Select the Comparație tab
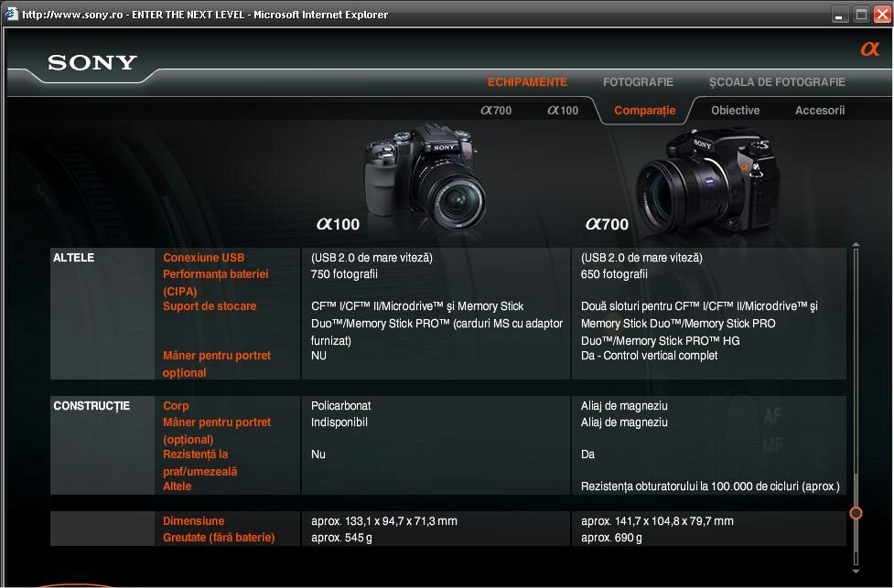The height and width of the screenshot is (588, 894). 645,111
